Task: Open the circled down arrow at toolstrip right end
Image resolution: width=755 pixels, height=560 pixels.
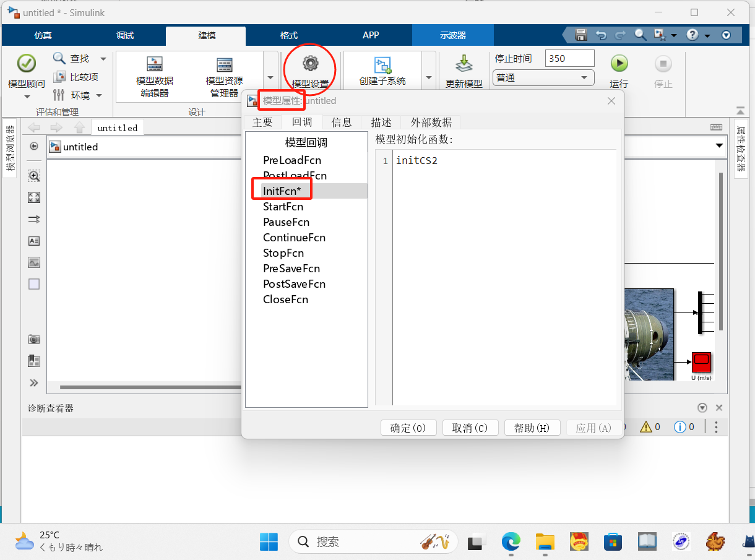Action: click(727, 35)
